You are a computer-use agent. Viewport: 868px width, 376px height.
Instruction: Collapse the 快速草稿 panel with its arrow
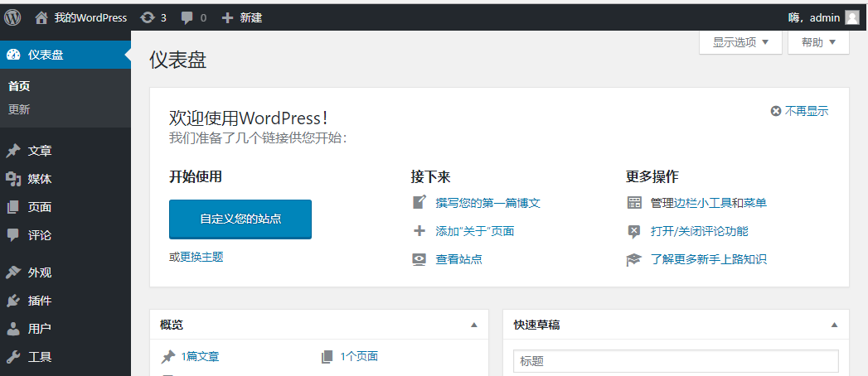tap(835, 325)
